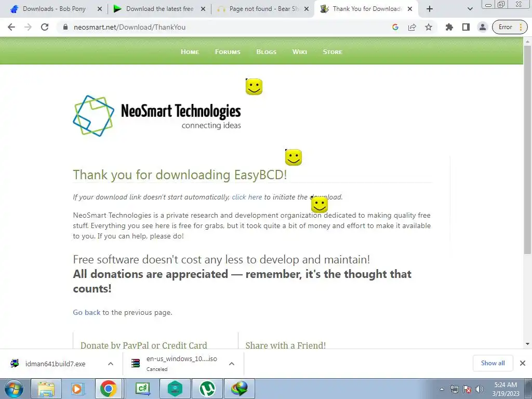This screenshot has width=532, height=399.
Task: Close the downloads bar
Action: pyautogui.click(x=523, y=363)
